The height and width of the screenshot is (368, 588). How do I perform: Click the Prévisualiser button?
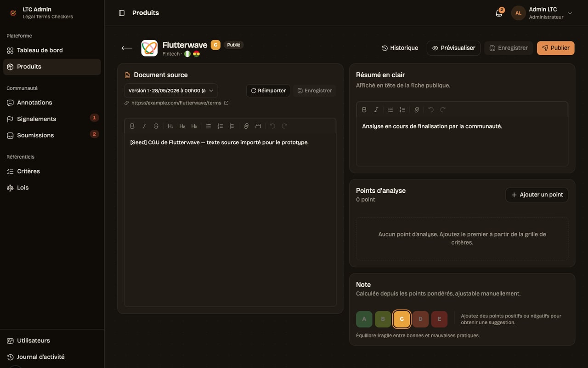(453, 48)
